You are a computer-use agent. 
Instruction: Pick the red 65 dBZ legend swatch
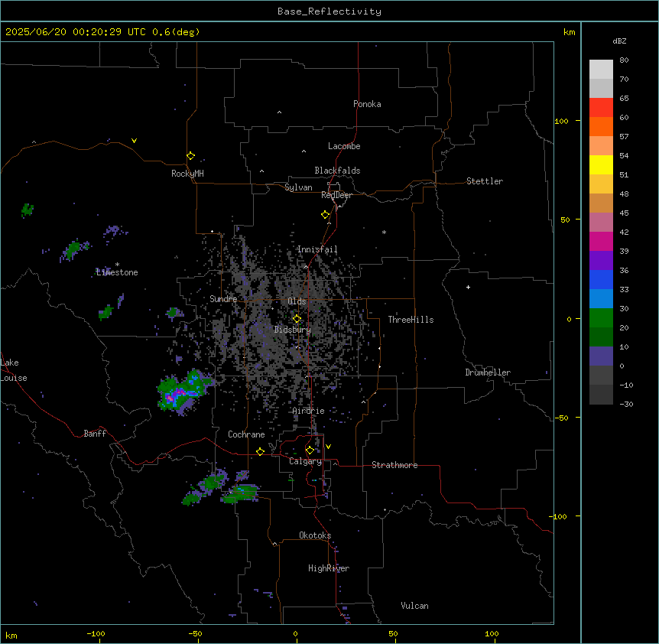(601, 108)
